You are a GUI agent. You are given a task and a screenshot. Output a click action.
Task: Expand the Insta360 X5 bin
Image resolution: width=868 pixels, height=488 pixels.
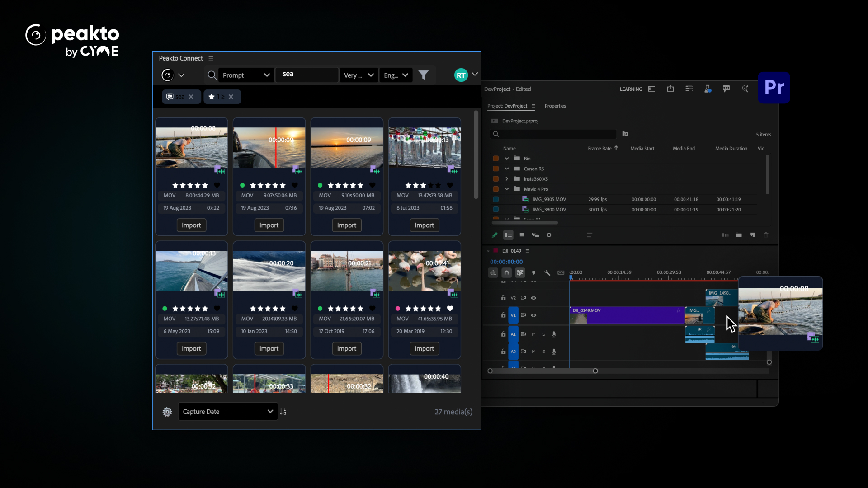point(507,179)
